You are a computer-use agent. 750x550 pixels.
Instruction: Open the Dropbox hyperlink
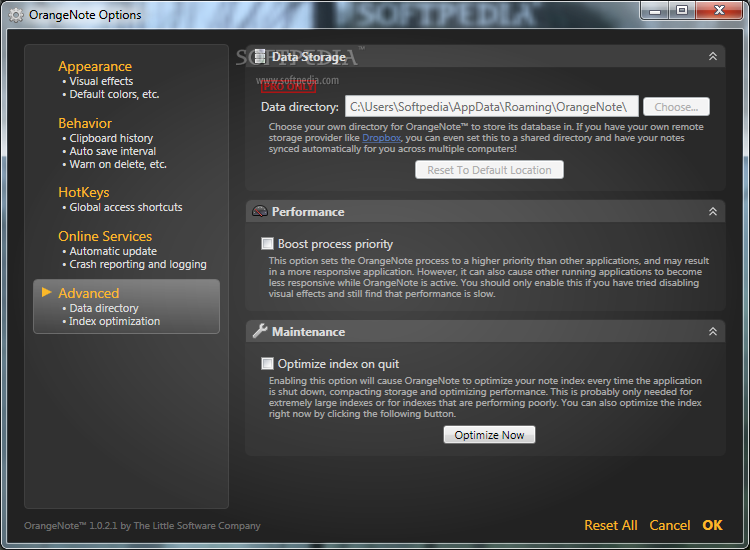[381, 138]
